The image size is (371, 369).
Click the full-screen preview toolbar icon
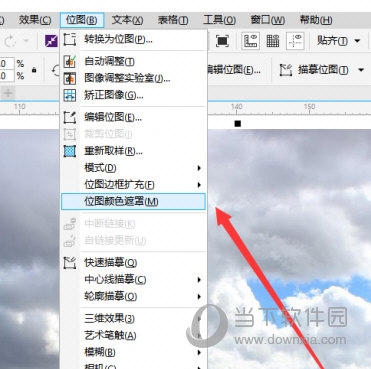[x=222, y=41]
